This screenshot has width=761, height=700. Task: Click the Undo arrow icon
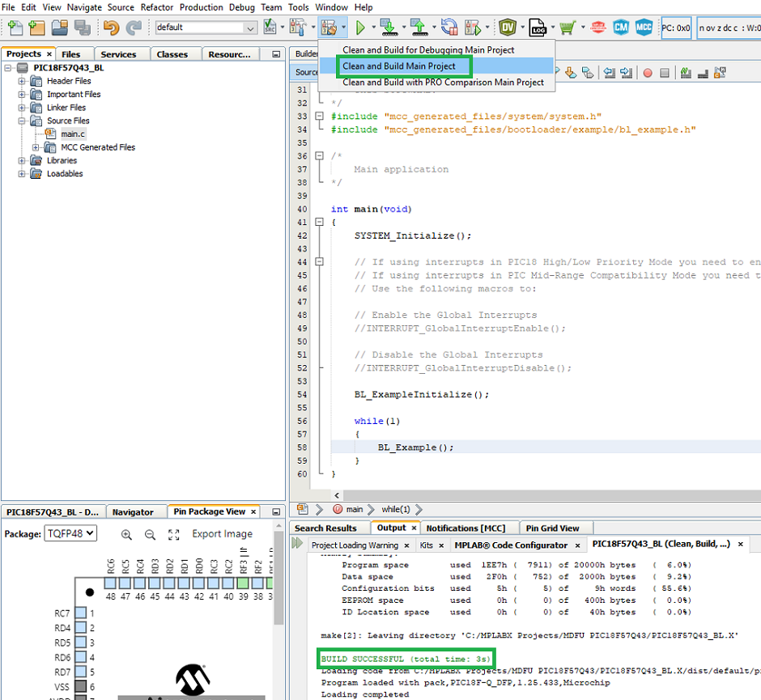tap(111, 28)
